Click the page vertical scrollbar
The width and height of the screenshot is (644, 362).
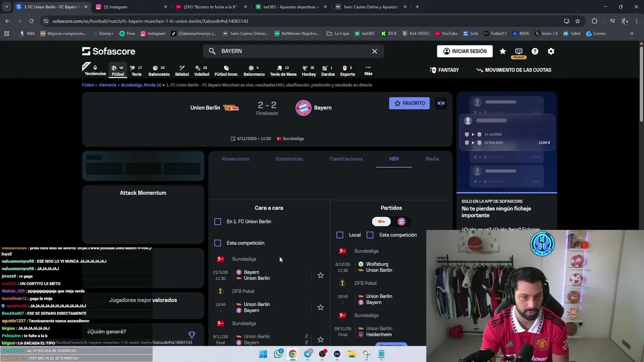click(x=641, y=83)
